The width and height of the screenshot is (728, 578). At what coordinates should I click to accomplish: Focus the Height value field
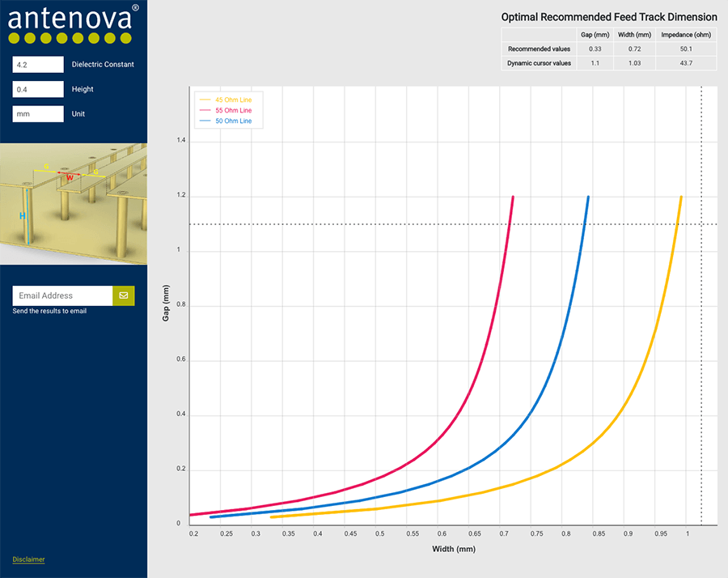click(38, 89)
